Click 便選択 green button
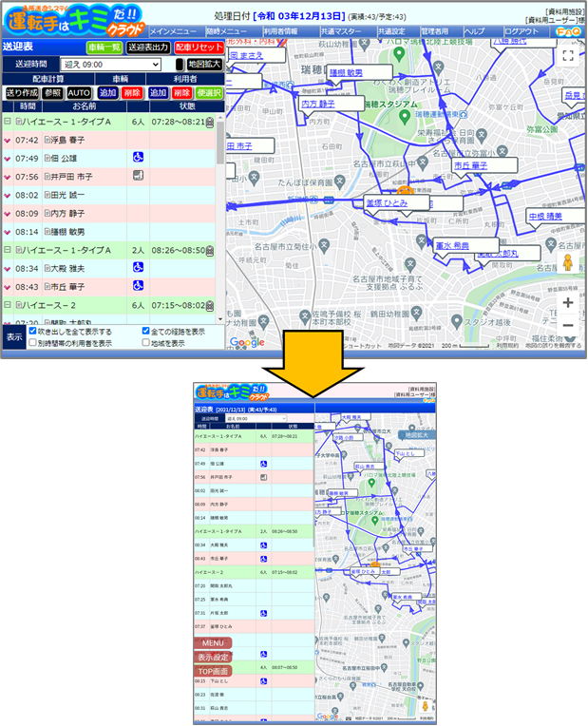588x726 pixels. (209, 93)
